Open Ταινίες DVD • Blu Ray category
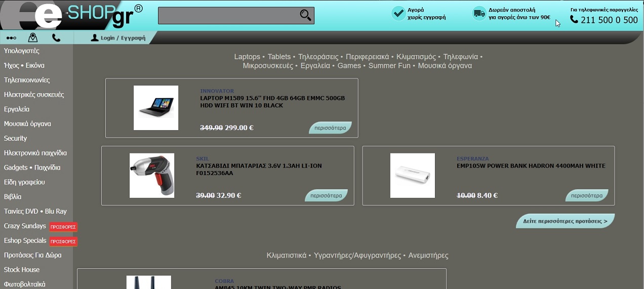Viewport: 644px width, 289px height. coord(35,212)
